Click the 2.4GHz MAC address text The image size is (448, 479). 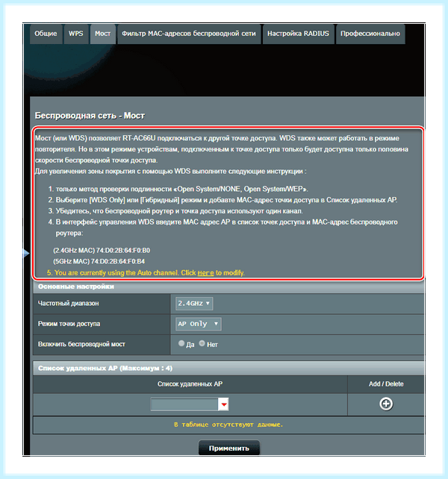tap(102, 251)
